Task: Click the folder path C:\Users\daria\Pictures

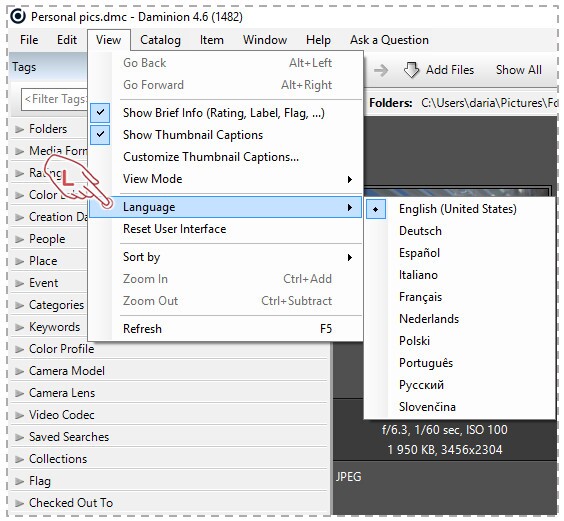Action: (489, 103)
